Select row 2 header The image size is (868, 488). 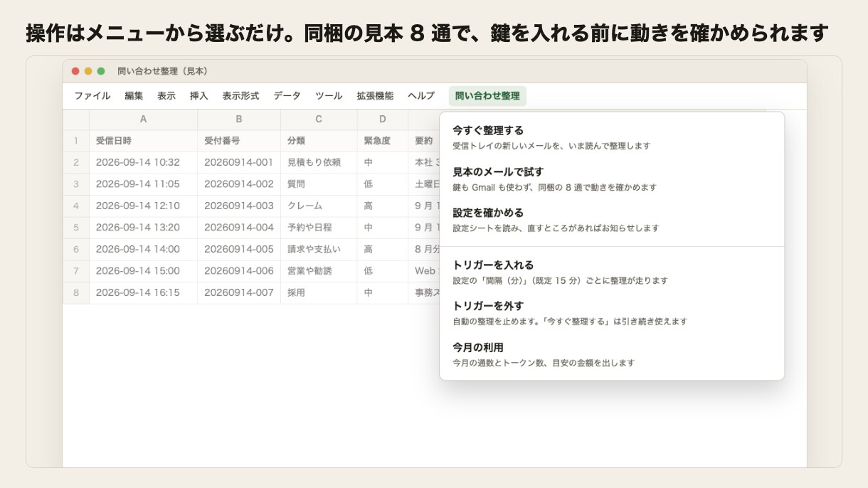tap(76, 162)
